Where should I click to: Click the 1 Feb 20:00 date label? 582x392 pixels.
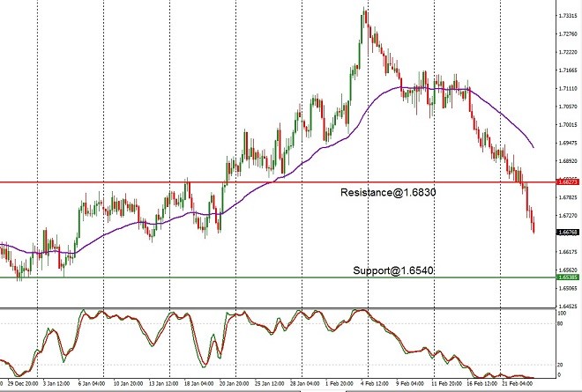click(x=339, y=383)
